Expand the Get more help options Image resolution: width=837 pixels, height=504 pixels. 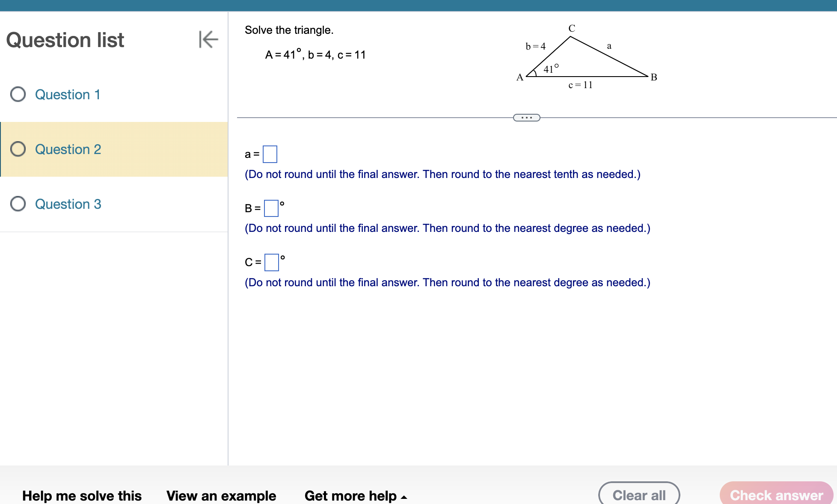pos(351,495)
